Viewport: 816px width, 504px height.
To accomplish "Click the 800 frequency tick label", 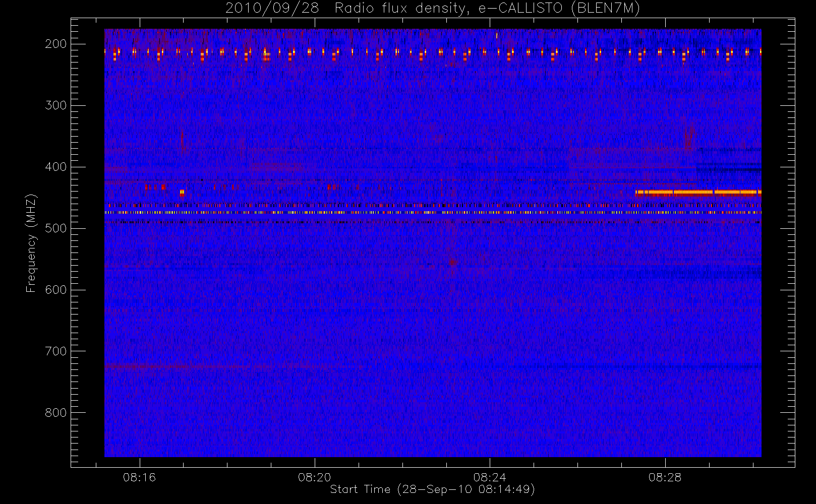I will [56, 413].
